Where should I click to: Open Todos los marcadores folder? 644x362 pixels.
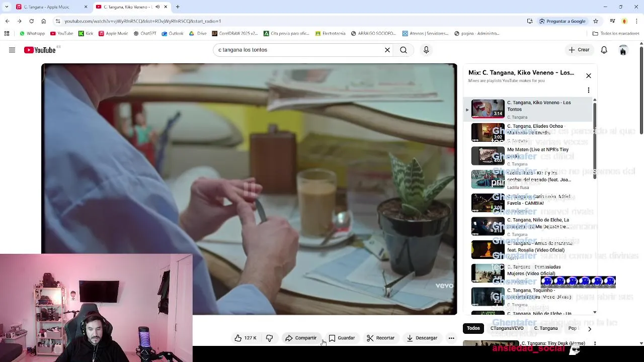pyautogui.click(x=616, y=34)
